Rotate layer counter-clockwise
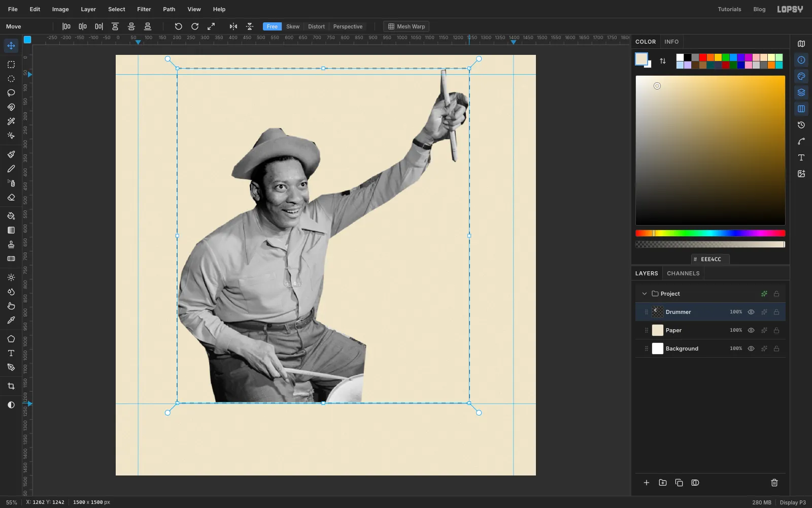Image resolution: width=812 pixels, height=508 pixels. tap(179, 26)
